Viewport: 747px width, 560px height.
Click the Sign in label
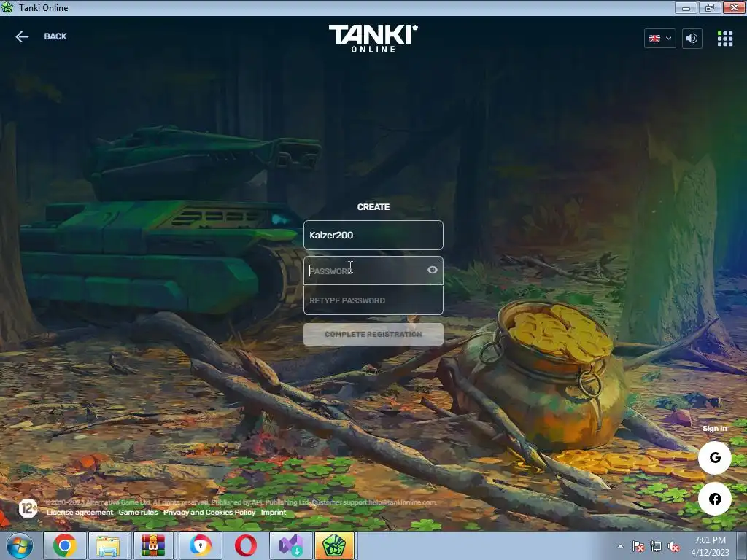coord(715,429)
